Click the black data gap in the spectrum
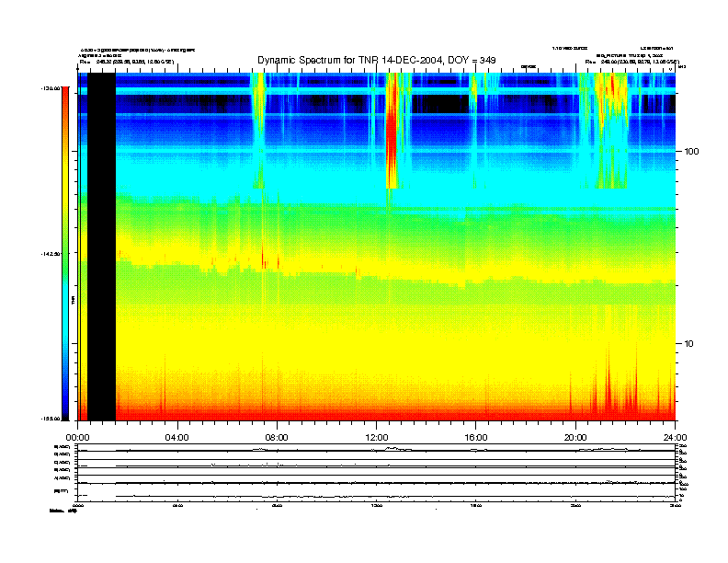Viewport: 728px width, 563px height. pos(101,247)
